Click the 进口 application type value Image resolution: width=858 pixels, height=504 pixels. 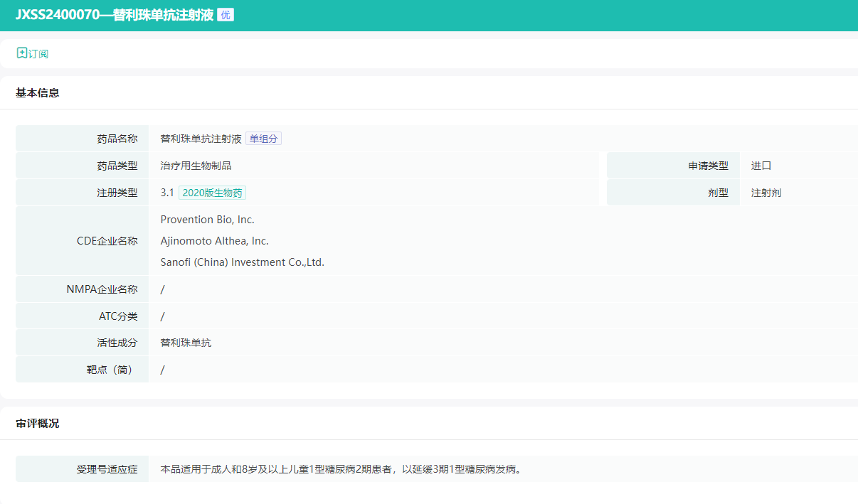(x=761, y=166)
